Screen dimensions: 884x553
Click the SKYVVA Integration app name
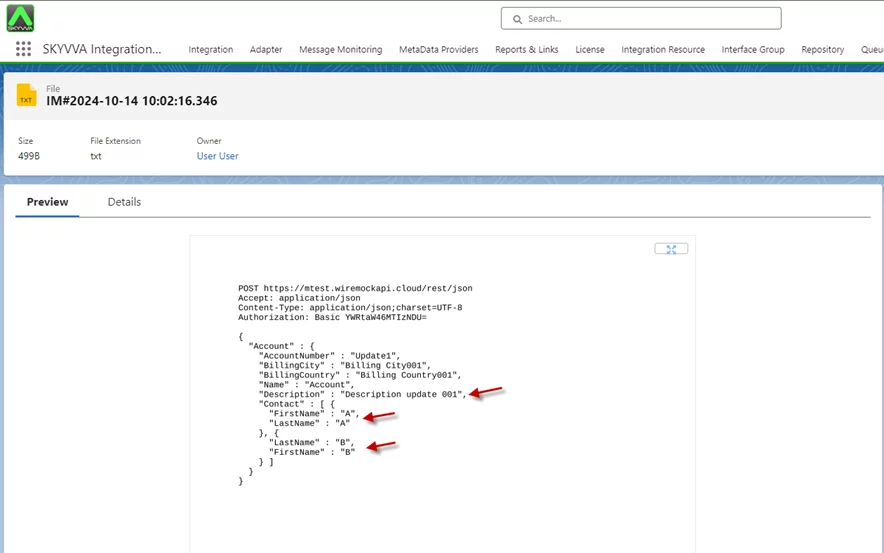(x=101, y=49)
